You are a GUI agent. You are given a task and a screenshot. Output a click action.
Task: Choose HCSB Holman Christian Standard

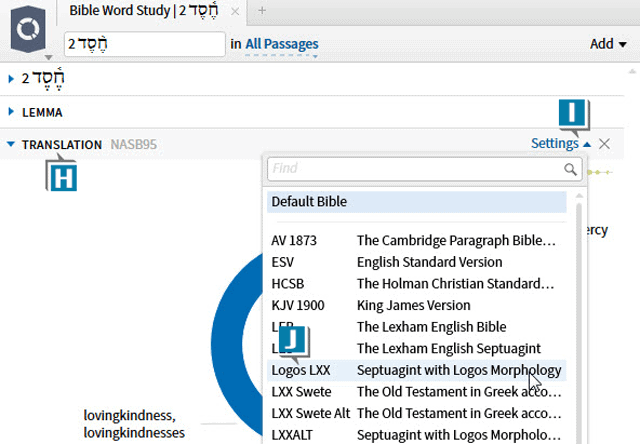[417, 284]
